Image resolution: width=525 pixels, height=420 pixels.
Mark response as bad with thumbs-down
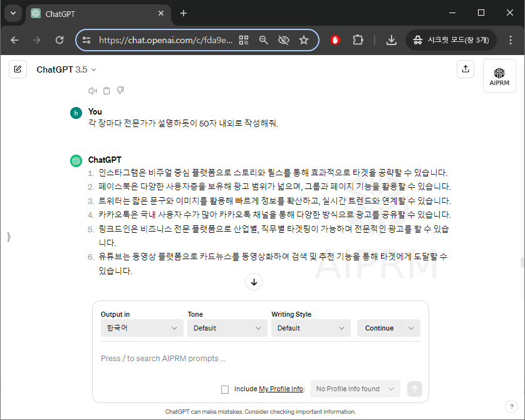pos(120,91)
